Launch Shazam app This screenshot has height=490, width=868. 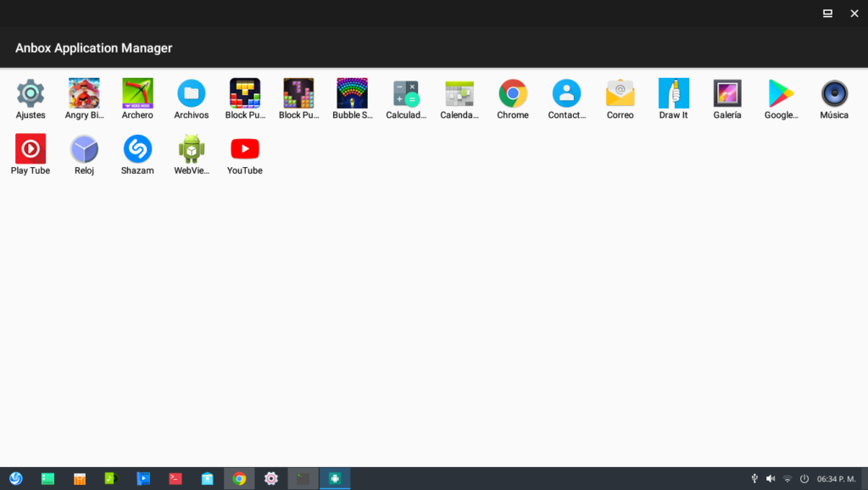coord(137,150)
